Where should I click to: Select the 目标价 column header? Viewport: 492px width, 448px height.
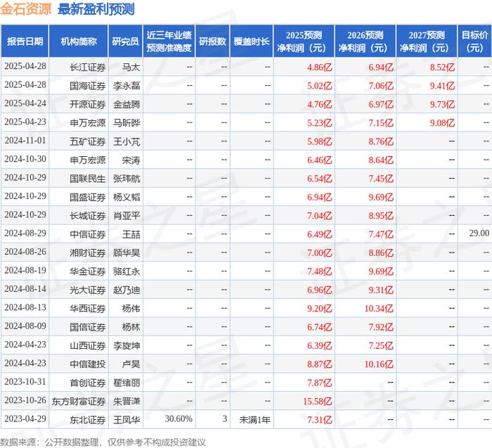pos(474,41)
